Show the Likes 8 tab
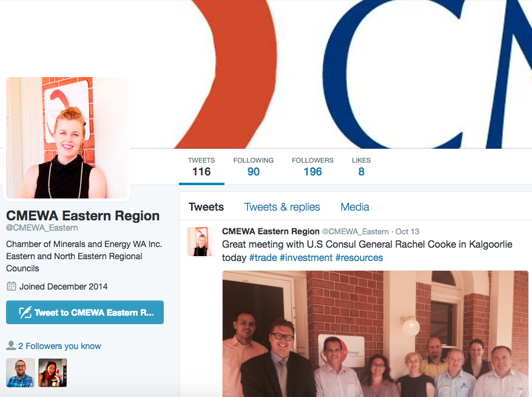The image size is (532, 397). (361, 167)
